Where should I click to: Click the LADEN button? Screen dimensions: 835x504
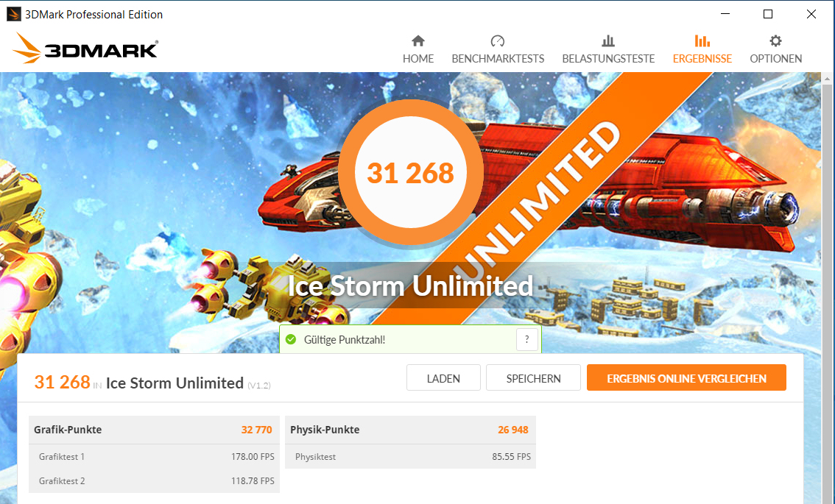(x=443, y=378)
